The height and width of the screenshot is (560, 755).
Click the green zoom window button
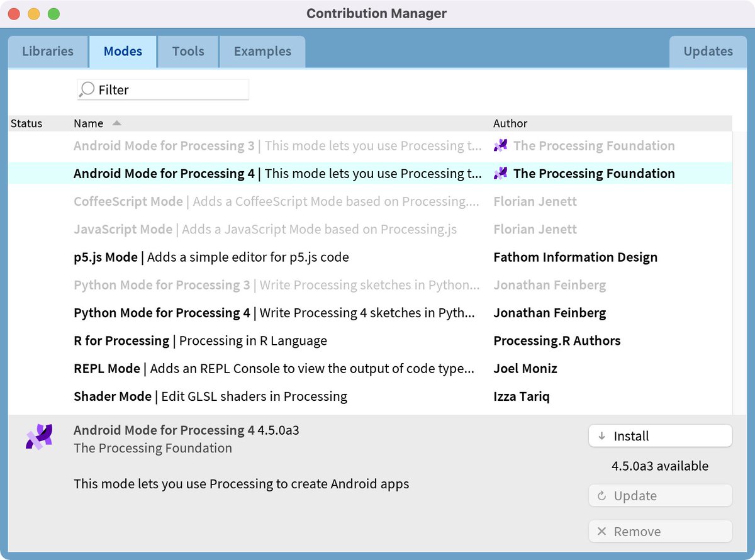(x=53, y=14)
